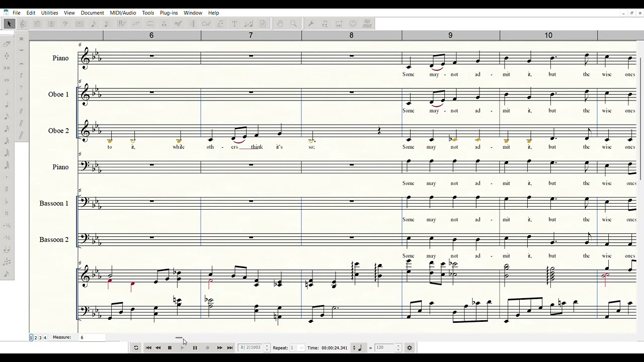The image size is (644, 362).
Task: Click the Measure number input field
Action: tap(92, 337)
